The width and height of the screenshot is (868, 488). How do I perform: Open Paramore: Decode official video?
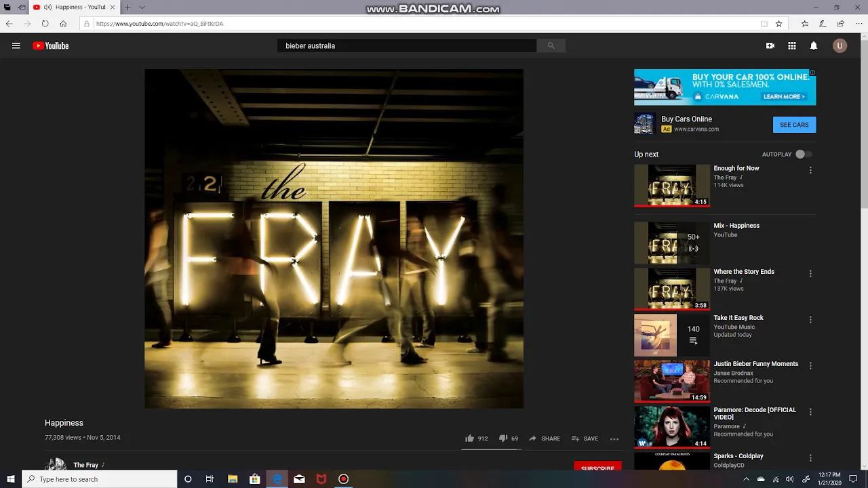754,413
